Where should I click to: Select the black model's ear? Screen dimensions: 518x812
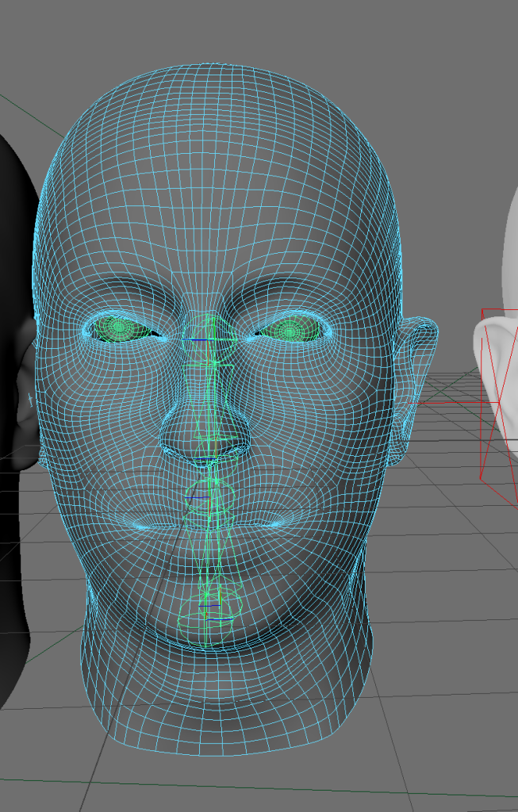(27, 389)
